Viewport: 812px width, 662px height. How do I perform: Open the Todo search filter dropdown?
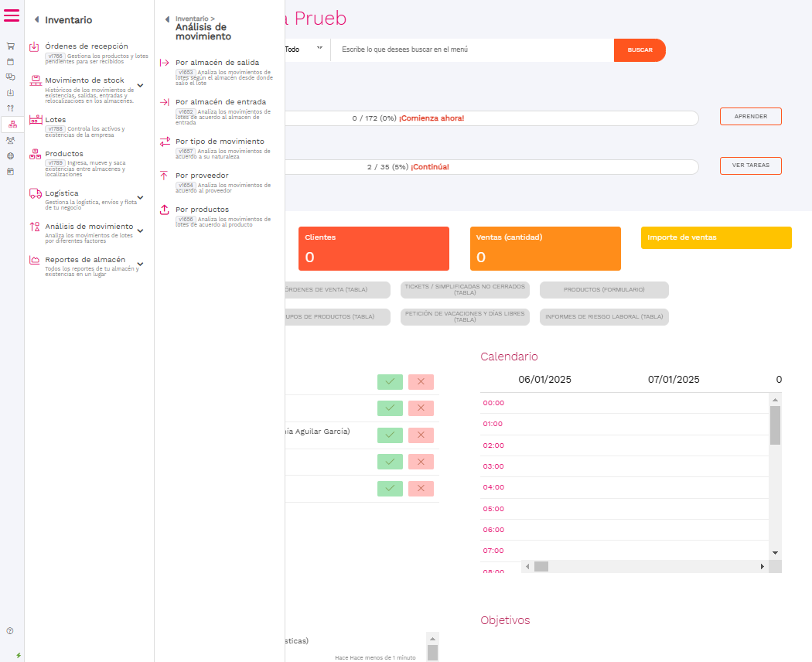pos(303,49)
